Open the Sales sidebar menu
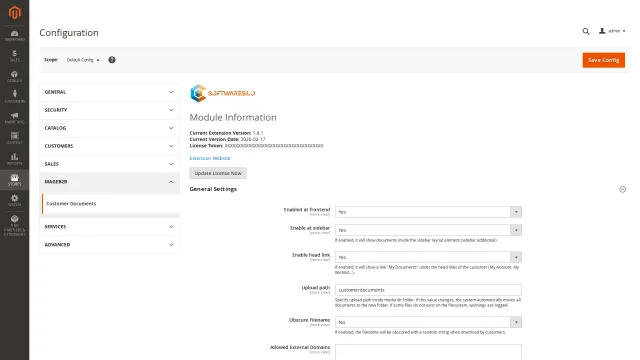The height and width of the screenshot is (360, 640). click(14, 56)
